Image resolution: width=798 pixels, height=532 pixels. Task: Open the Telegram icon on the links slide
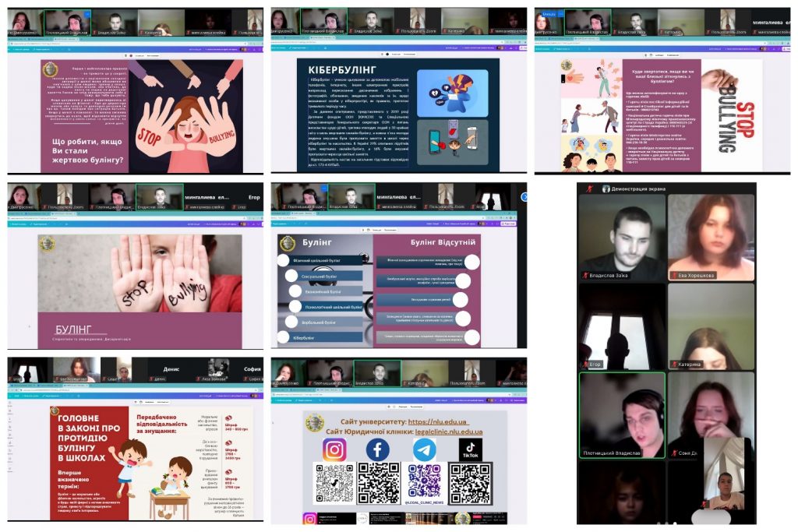pos(425,449)
